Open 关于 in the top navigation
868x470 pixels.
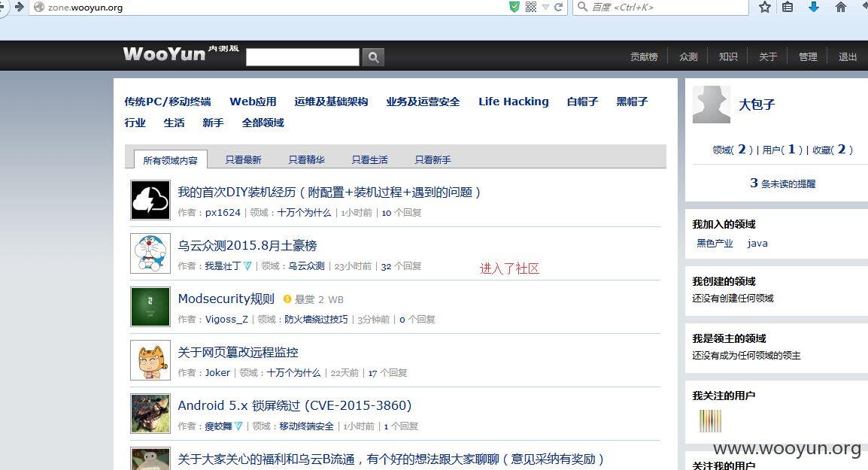(768, 56)
